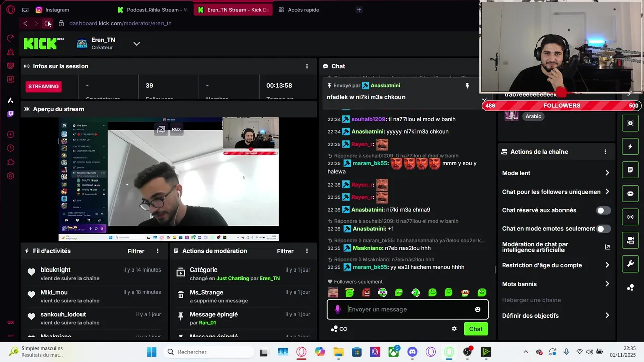The height and width of the screenshot is (362, 644).
Task: Open the Fil d'activités options menu
Action: pyautogui.click(x=158, y=251)
